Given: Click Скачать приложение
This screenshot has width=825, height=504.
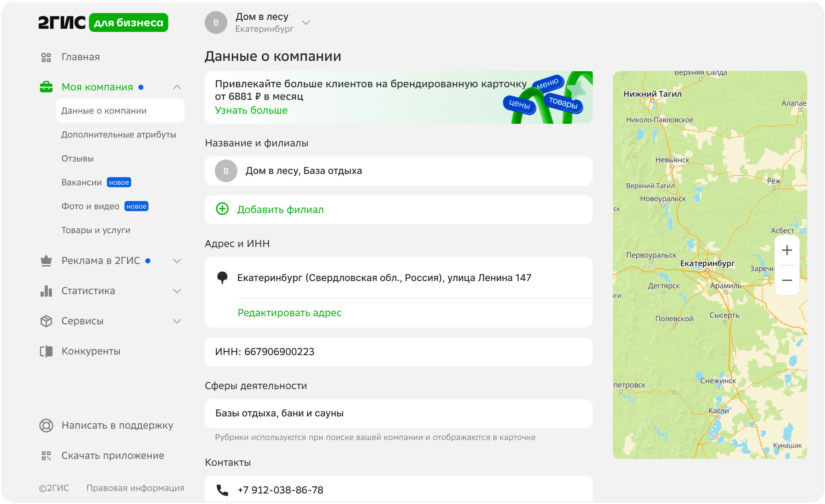Looking at the screenshot, I should 113,456.
